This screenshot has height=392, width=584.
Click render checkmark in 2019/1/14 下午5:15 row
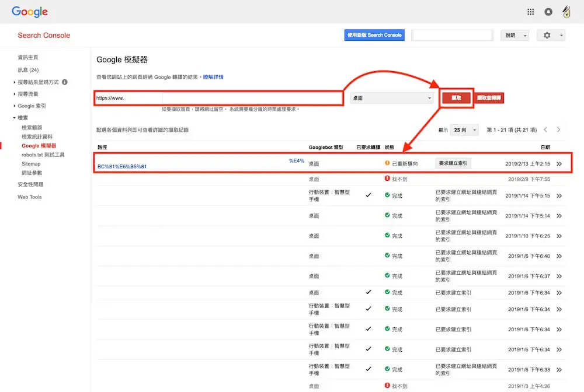point(369,195)
